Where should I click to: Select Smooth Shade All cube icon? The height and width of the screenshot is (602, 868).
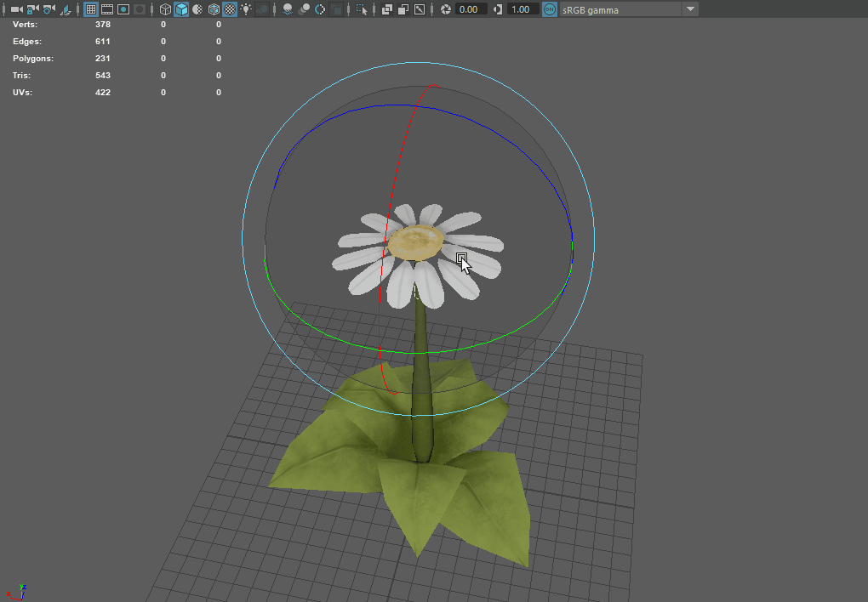pyautogui.click(x=181, y=9)
